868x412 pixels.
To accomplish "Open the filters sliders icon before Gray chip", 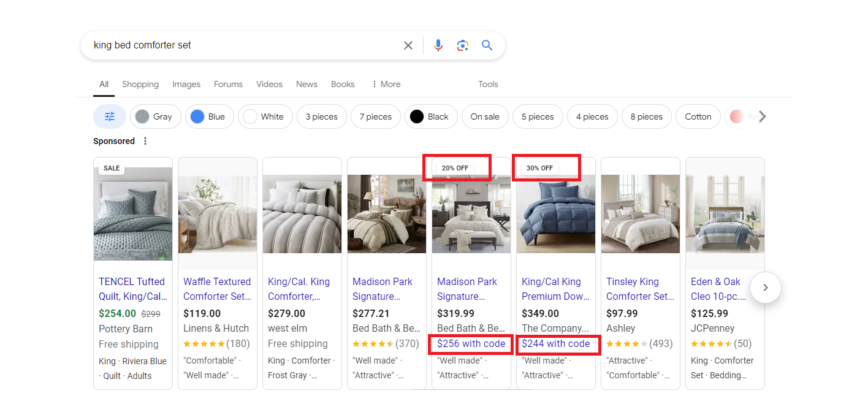I will (x=109, y=116).
